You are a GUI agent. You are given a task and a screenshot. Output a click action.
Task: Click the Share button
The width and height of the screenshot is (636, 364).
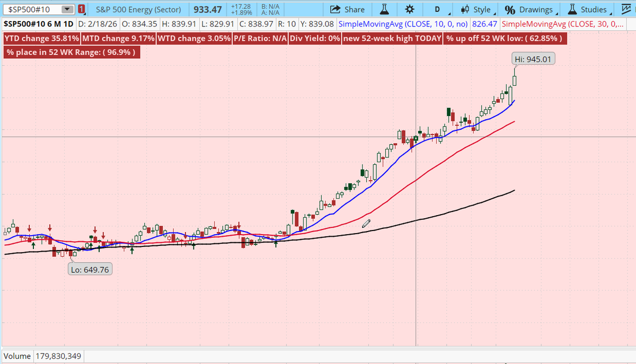(347, 10)
